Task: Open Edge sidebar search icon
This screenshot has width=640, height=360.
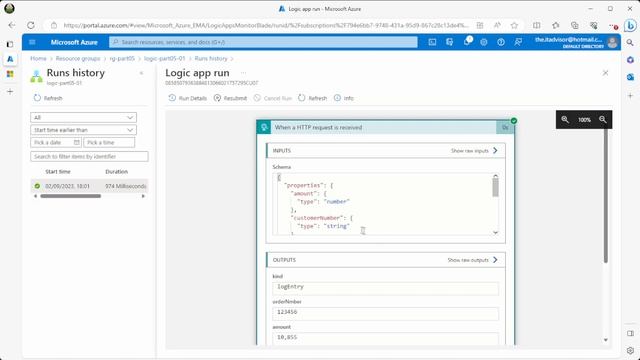Action: click(x=630, y=42)
